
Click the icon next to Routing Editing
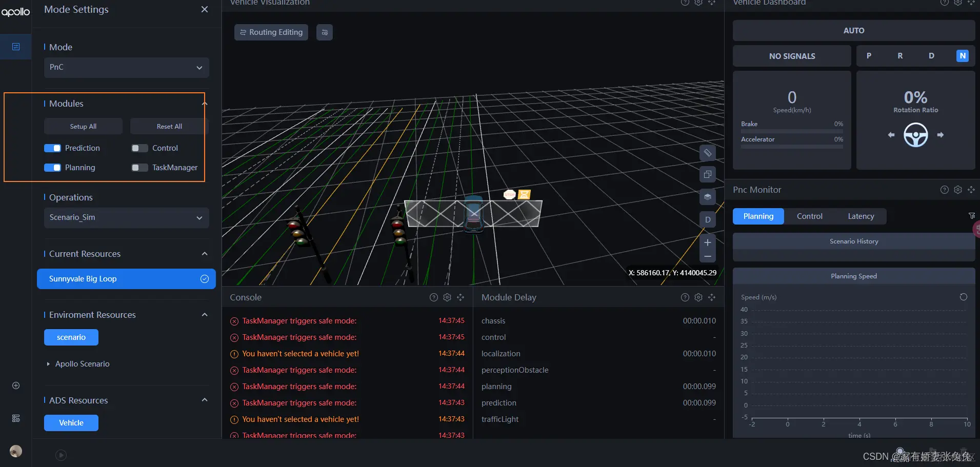(325, 32)
